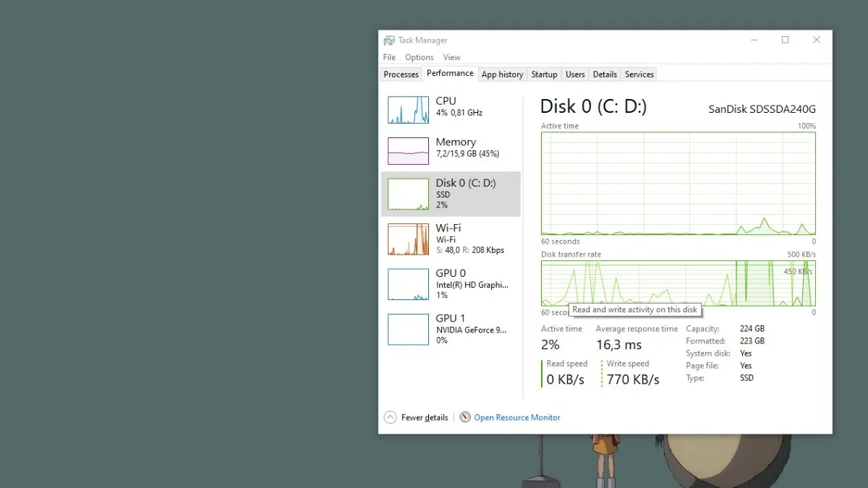The height and width of the screenshot is (488, 868).
Task: Switch to the Services tab
Action: point(639,74)
